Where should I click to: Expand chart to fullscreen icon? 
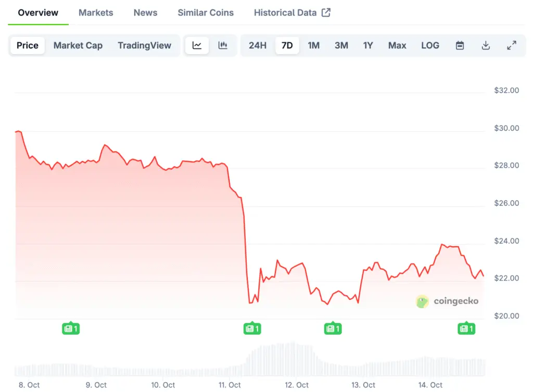pos(512,45)
